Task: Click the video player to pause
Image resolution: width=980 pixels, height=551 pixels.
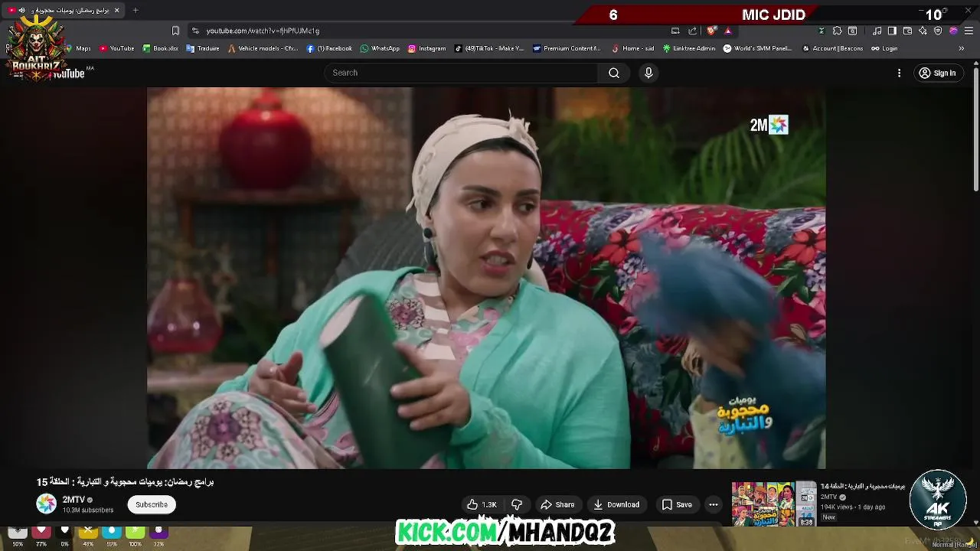Action: tap(486, 278)
